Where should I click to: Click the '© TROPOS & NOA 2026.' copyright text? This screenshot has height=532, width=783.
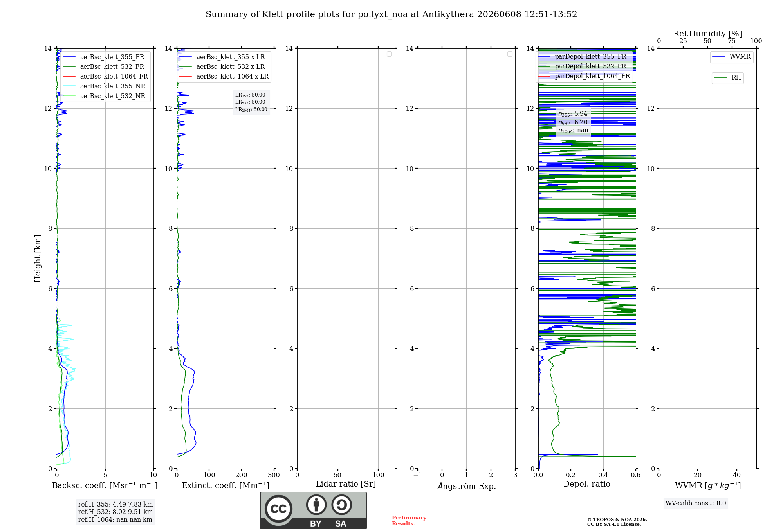pos(617,519)
